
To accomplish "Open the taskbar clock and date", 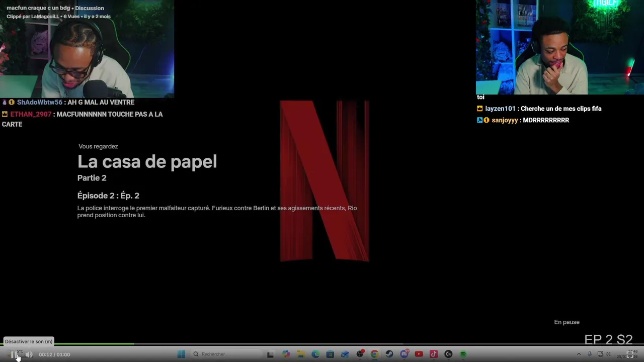I will pos(627,354).
